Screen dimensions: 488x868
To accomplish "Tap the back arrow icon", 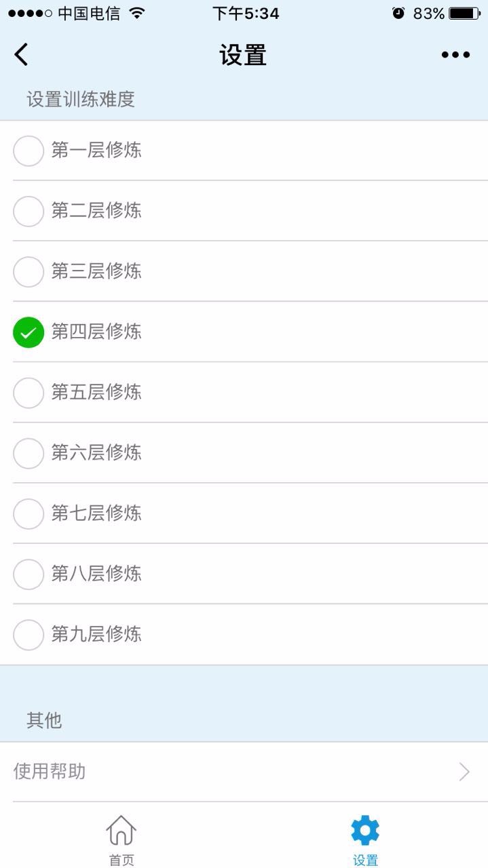I will coord(22,54).
